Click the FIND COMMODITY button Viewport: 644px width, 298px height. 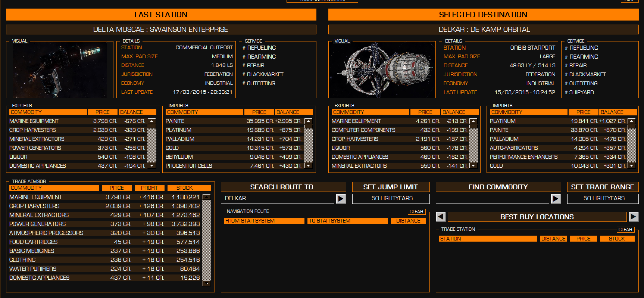(x=498, y=187)
